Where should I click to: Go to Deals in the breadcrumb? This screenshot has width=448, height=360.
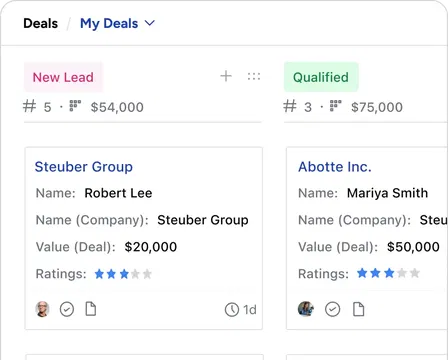coord(41,23)
